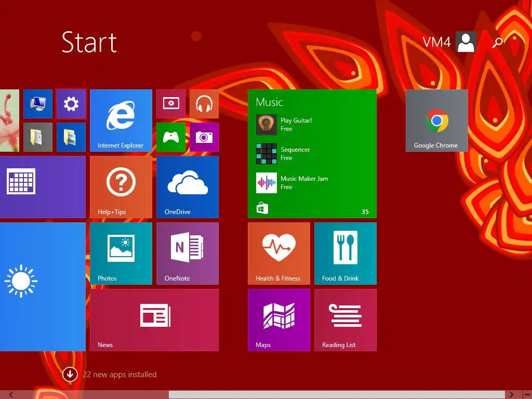
Task: Click the horizontal scrollbar thumb
Action: [337, 395]
